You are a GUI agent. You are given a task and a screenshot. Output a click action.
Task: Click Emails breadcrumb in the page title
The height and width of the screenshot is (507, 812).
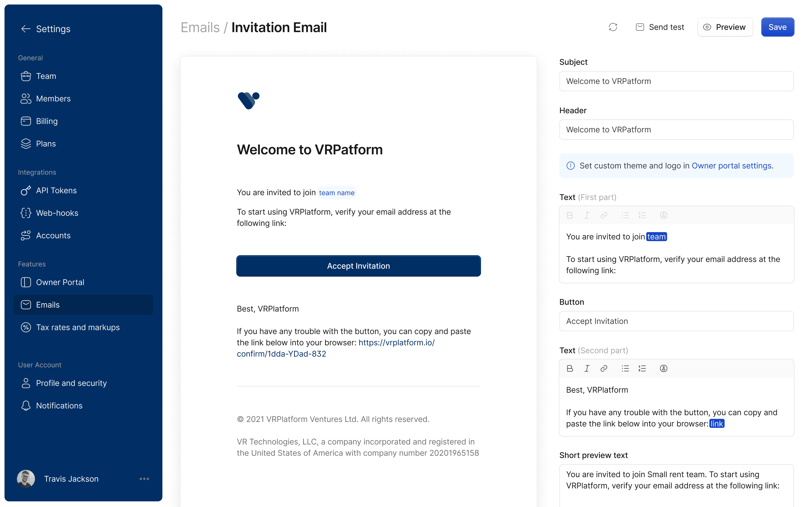tap(200, 28)
